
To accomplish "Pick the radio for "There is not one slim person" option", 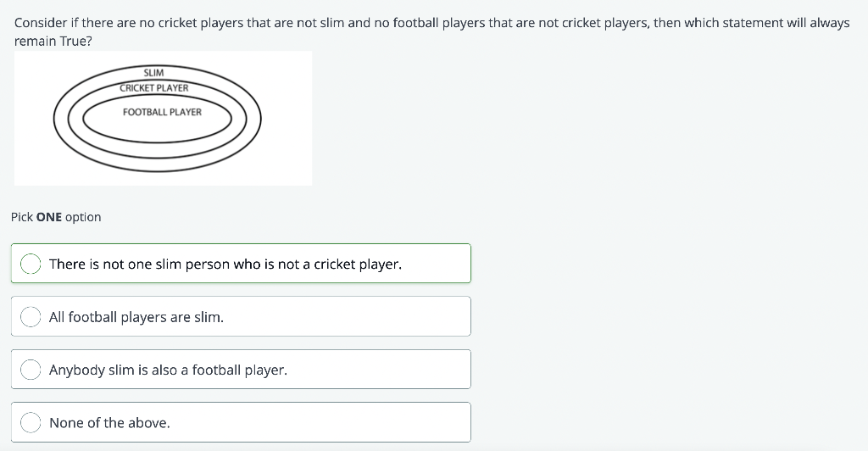I will click(x=31, y=264).
